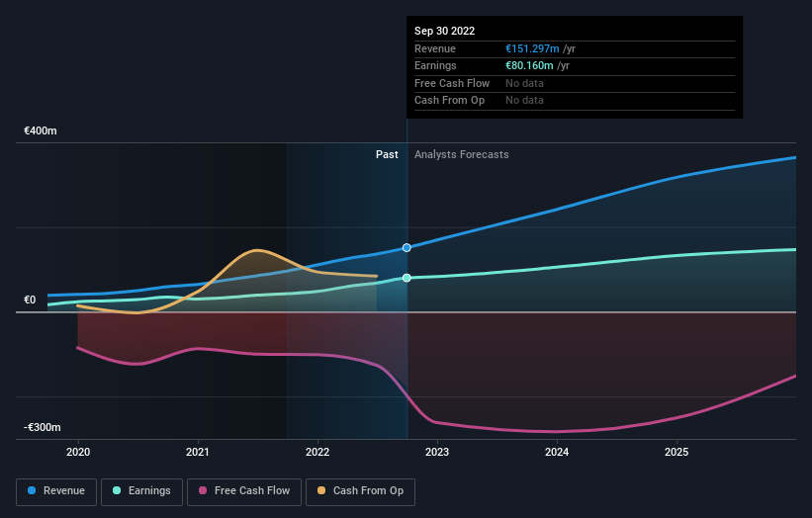Viewport: 812px width, 518px height.
Task: Click the Past label on chart
Action: pyautogui.click(x=387, y=155)
